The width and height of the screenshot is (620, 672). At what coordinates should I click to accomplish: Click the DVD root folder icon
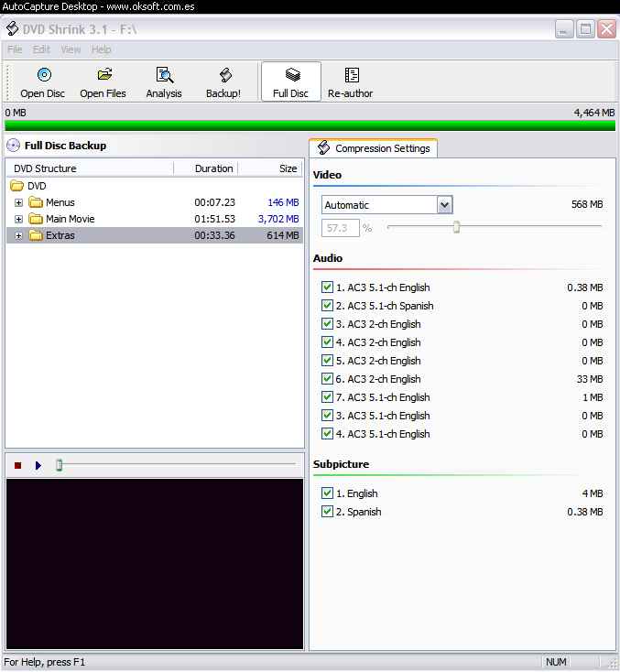[16, 186]
